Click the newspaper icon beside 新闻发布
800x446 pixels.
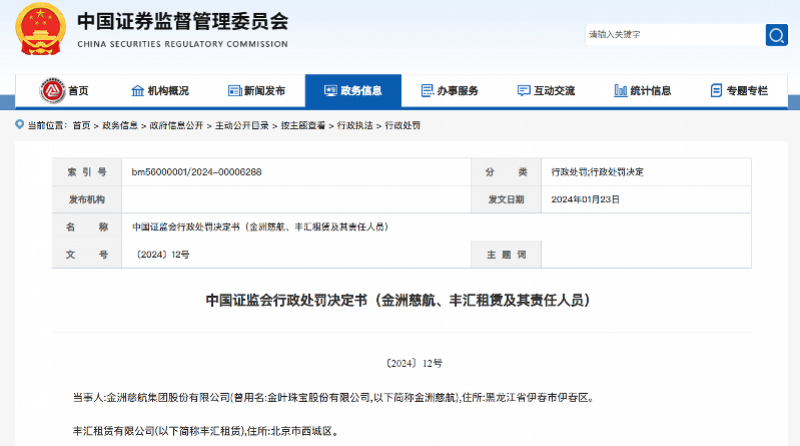pyautogui.click(x=235, y=91)
